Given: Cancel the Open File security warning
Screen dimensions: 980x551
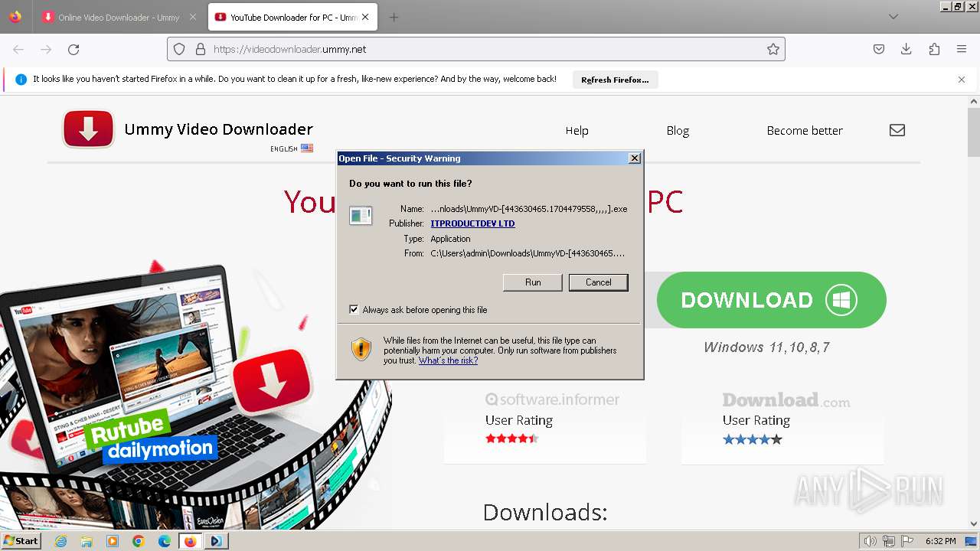Looking at the screenshot, I should (598, 282).
